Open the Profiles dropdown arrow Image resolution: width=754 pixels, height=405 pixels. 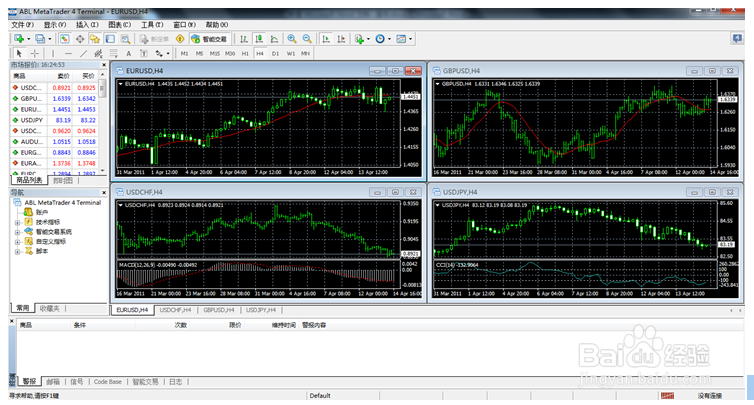(50, 39)
